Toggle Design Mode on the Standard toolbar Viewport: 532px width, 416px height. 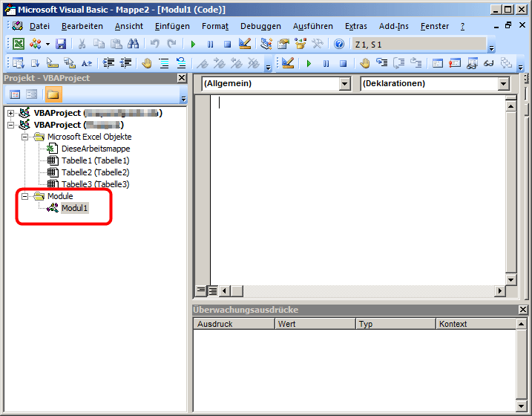tap(245, 44)
